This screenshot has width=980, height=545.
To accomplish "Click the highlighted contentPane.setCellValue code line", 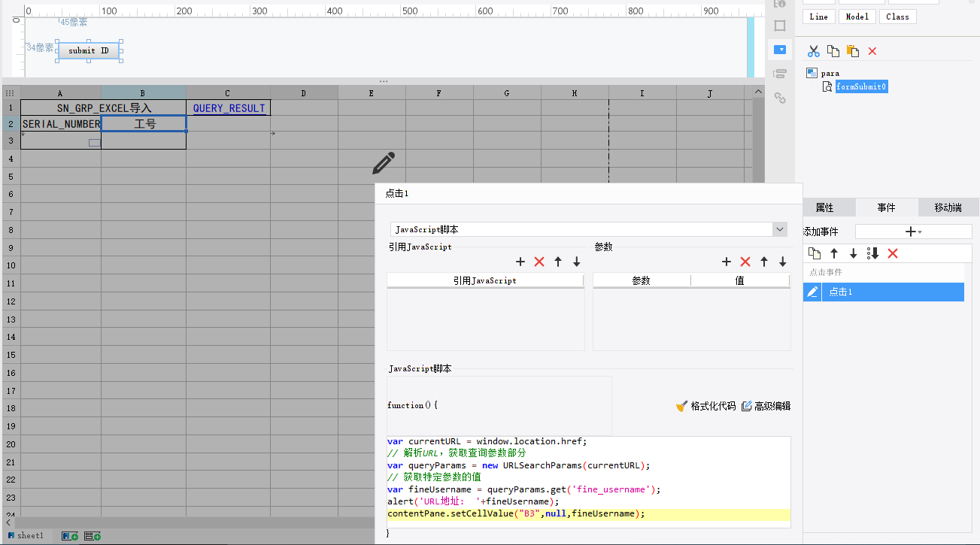I will pos(588,514).
